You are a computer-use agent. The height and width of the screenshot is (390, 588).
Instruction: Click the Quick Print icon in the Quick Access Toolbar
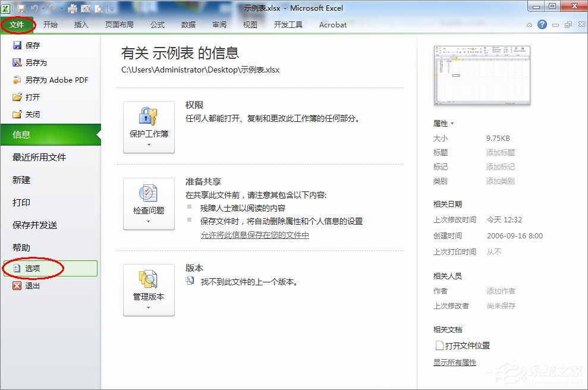click(73, 8)
